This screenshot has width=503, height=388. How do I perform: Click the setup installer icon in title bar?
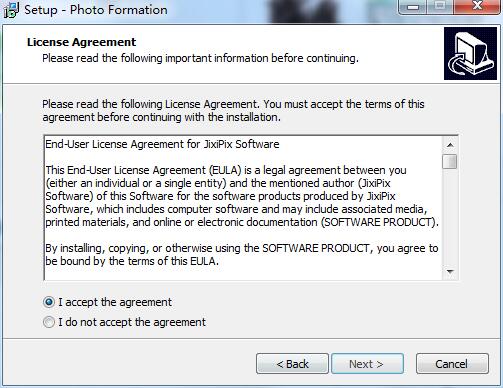[x=11, y=10]
